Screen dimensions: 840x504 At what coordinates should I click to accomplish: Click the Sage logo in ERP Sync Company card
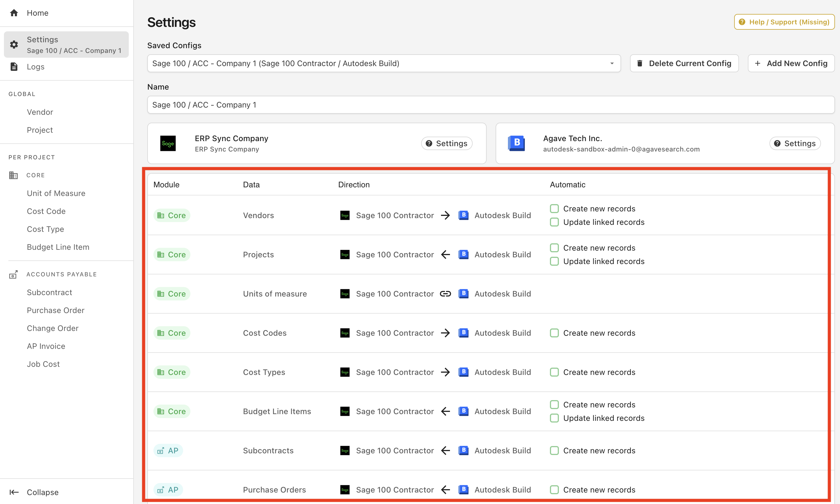click(x=168, y=143)
